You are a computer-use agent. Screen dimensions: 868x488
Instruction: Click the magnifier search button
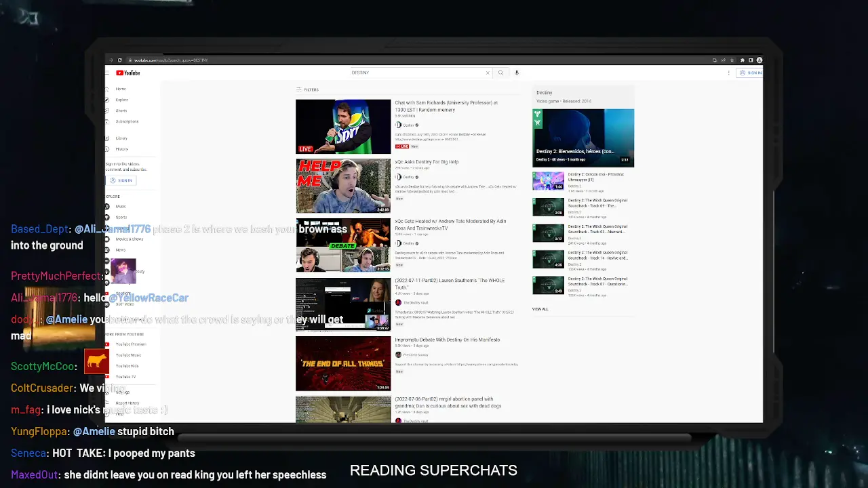click(500, 73)
